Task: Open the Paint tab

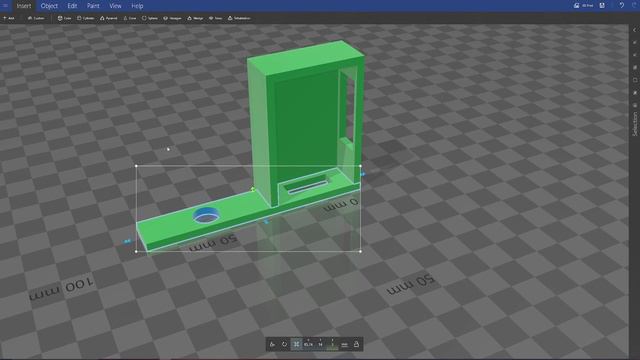Action: (93, 6)
